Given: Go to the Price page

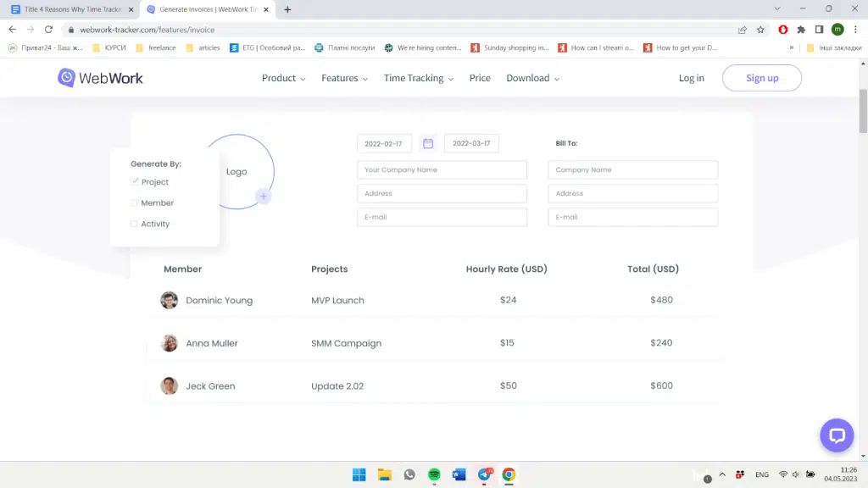Looking at the screenshot, I should click(x=480, y=78).
